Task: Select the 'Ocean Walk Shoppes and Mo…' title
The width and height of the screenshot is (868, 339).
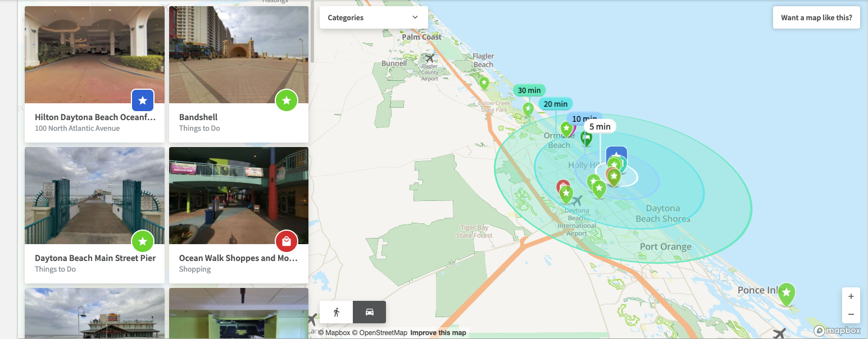Action: pyautogui.click(x=239, y=258)
